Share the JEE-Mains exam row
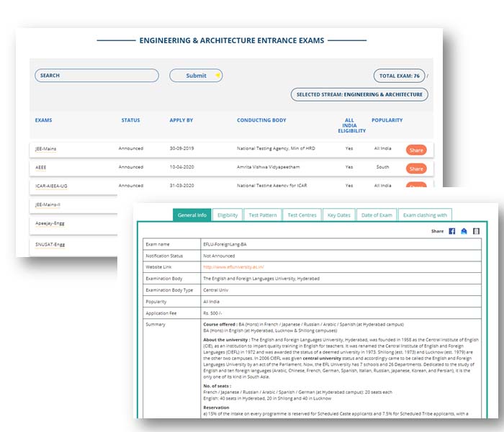The height and width of the screenshot is (432, 504). [x=415, y=150]
